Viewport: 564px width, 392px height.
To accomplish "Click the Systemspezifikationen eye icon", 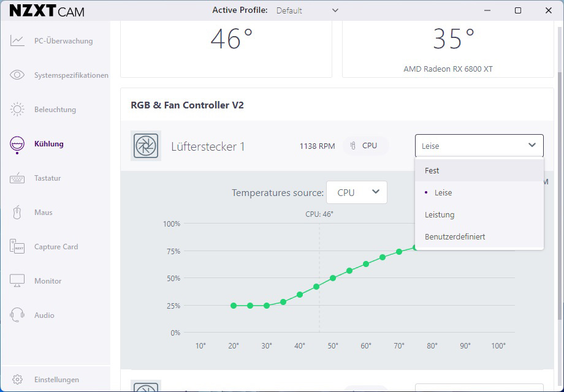I will [17, 75].
